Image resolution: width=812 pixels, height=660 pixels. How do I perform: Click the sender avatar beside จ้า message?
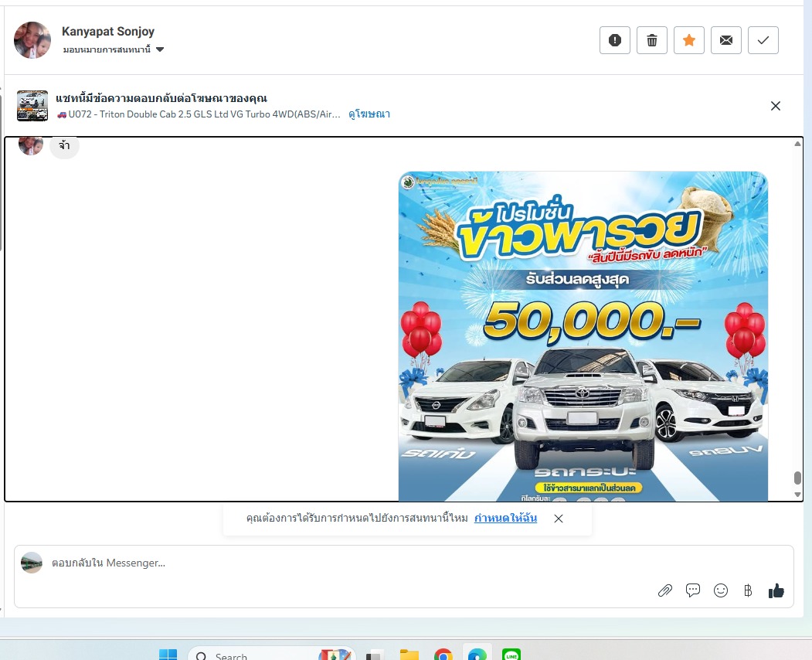(x=31, y=145)
